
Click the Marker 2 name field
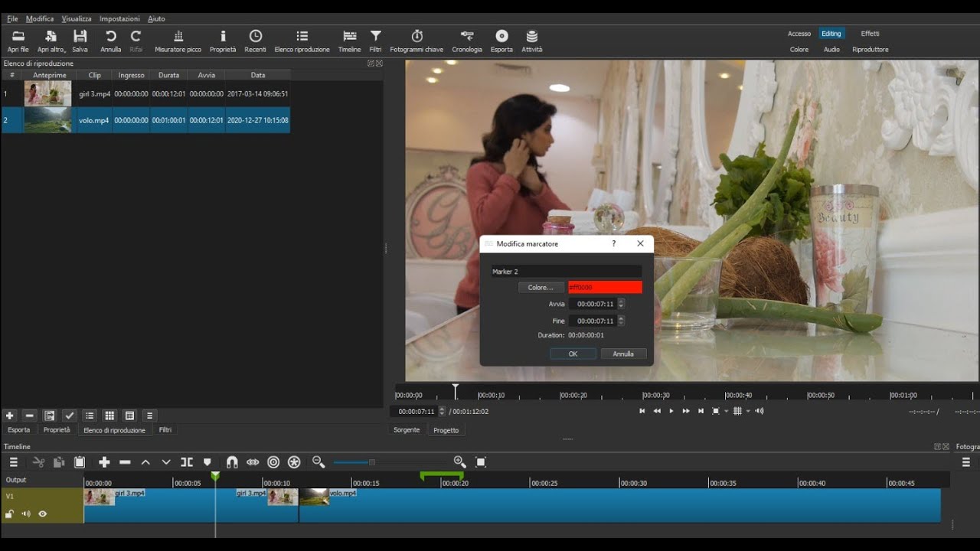567,272
